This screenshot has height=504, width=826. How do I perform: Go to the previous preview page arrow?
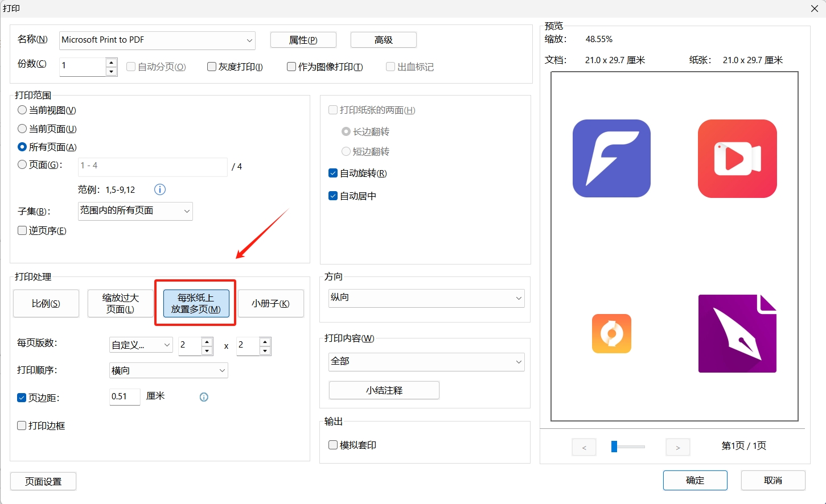pos(584,447)
